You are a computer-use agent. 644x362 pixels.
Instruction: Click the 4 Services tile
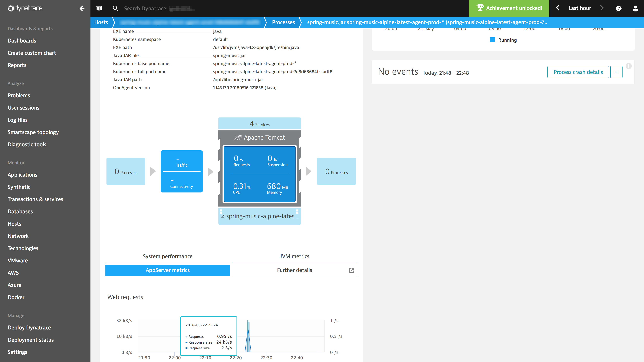260,123
